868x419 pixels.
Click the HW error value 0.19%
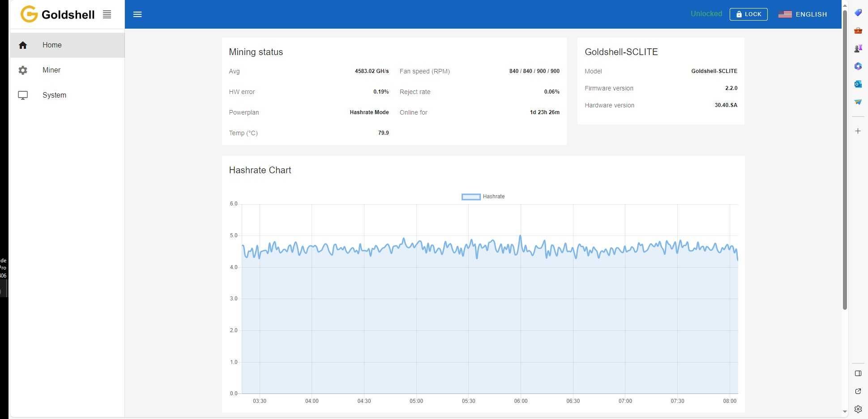coord(381,92)
